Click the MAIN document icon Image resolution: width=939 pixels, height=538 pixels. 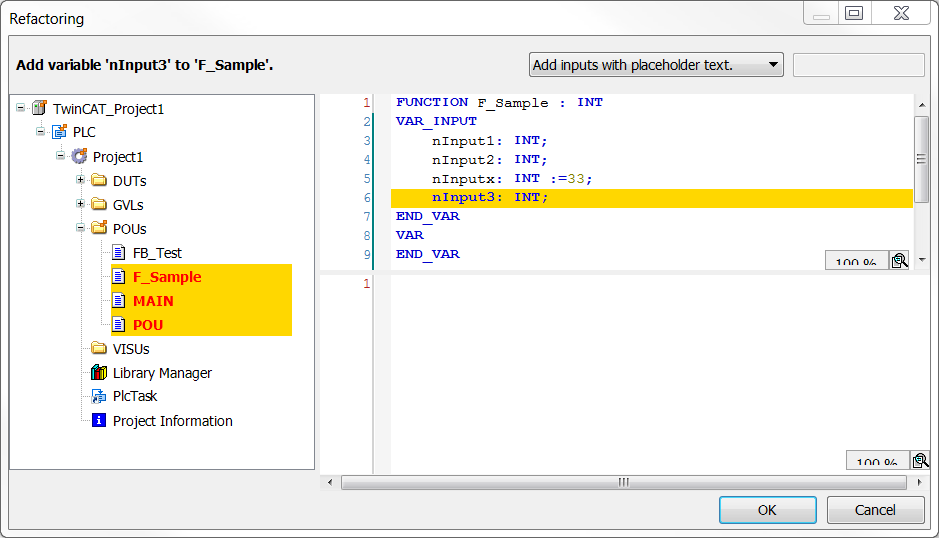point(119,300)
